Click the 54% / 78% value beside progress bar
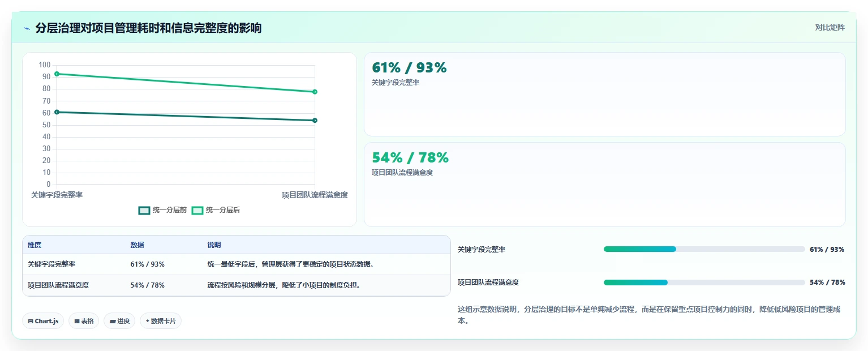 pos(827,282)
